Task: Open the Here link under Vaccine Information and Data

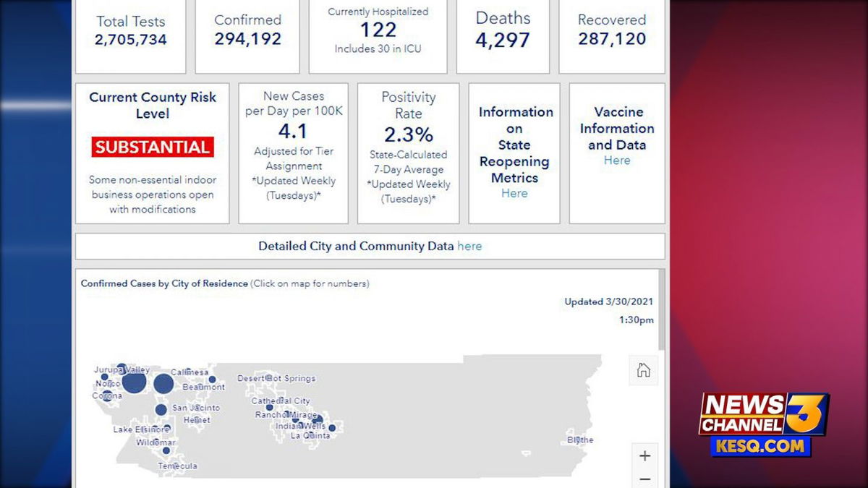Action: (617, 160)
